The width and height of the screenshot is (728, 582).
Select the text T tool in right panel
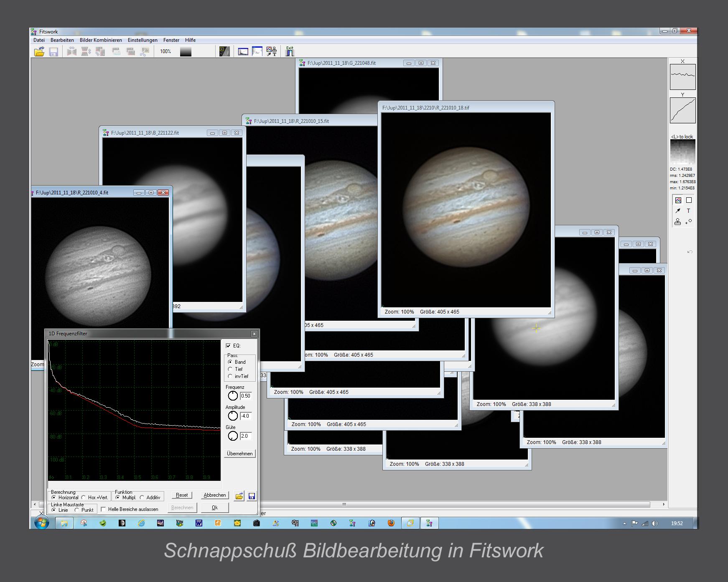688,211
